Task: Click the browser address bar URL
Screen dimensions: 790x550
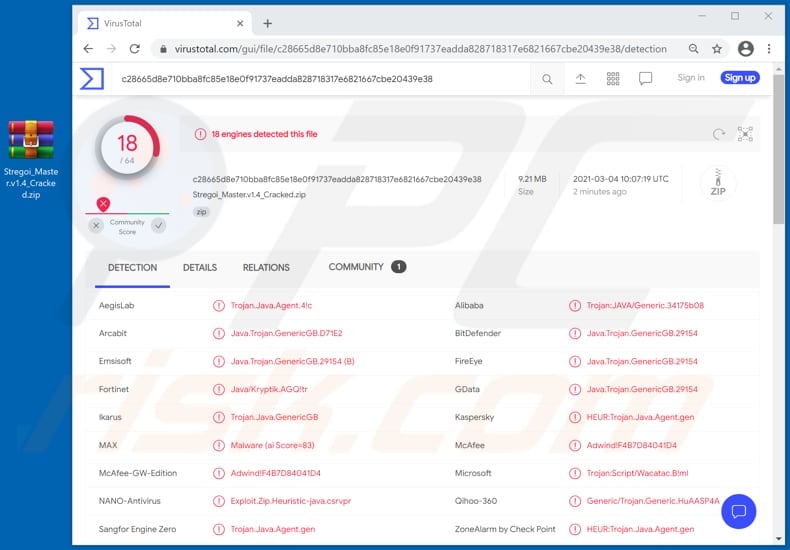Action: tap(421, 49)
